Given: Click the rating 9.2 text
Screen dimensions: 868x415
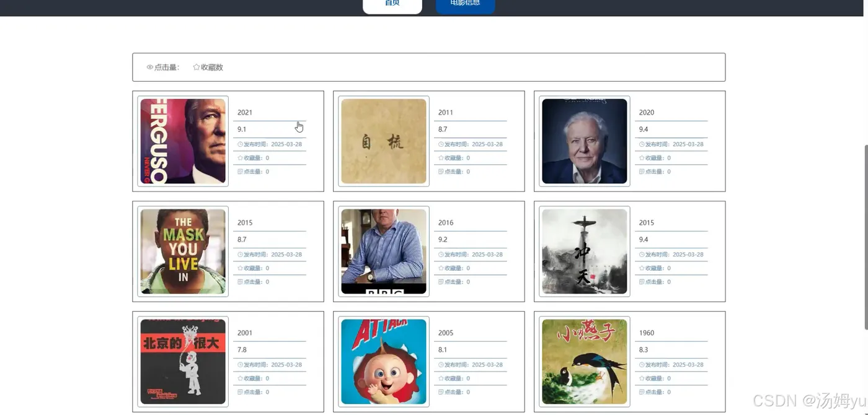Looking at the screenshot, I should click(x=443, y=240).
